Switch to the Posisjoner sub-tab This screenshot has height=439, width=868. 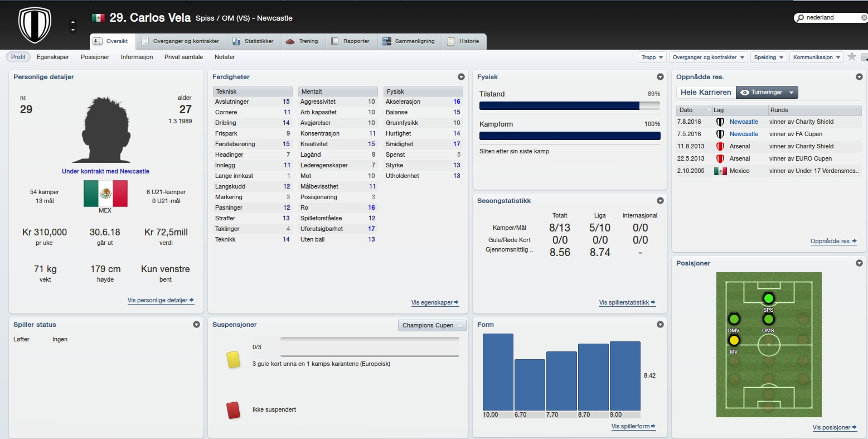click(x=95, y=57)
